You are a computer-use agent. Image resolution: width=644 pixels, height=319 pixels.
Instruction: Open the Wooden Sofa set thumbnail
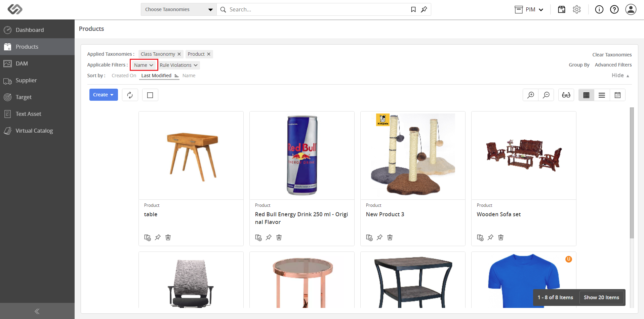[524, 156]
